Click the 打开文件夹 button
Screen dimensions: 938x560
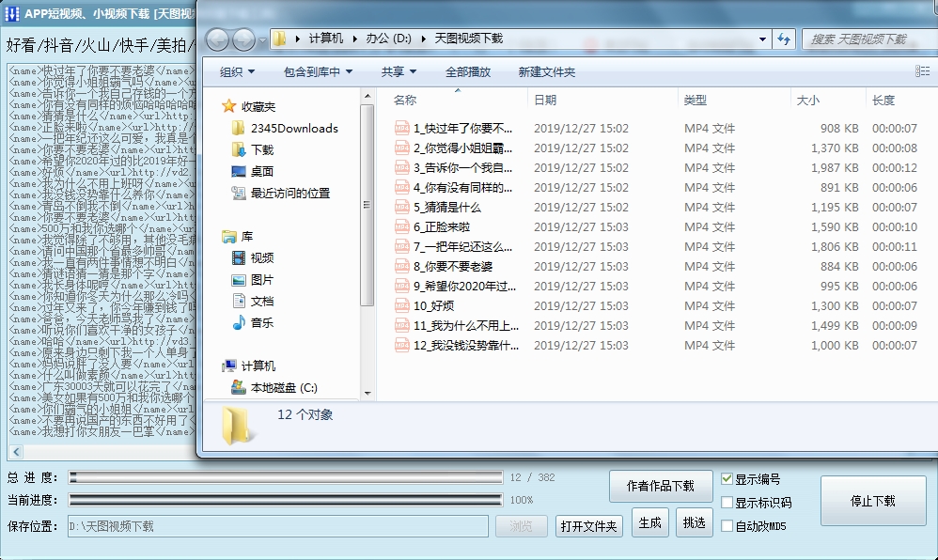588,526
